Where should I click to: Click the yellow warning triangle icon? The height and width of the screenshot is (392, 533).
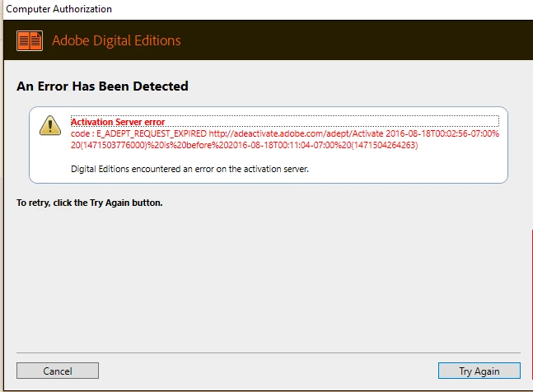(50, 125)
